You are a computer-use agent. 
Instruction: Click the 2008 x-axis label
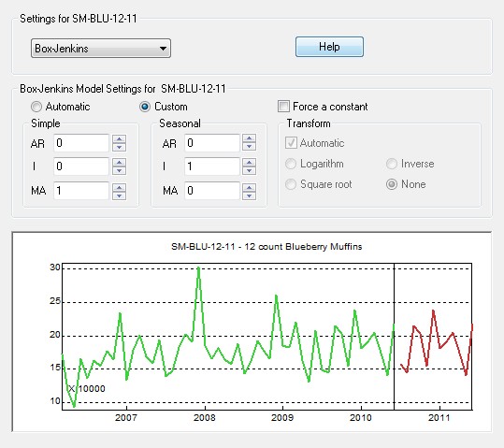(x=205, y=417)
